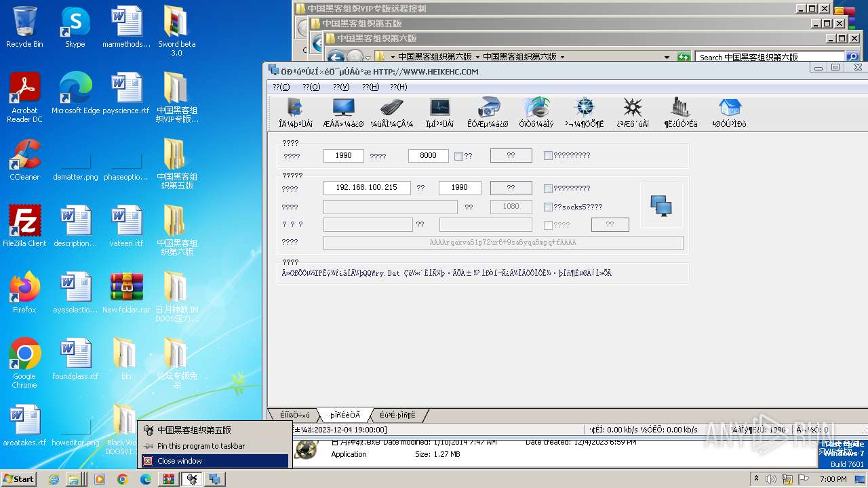Screen dimensions: 868x488
Task: Select the New folder.rar archive icon
Action: (x=126, y=293)
